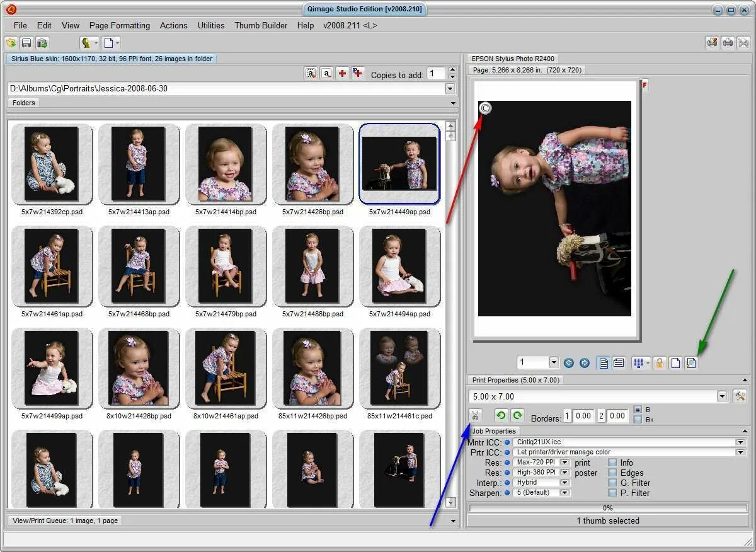Enable the P. Filter checkbox
Image resolution: width=756 pixels, height=552 pixels.
(612, 493)
